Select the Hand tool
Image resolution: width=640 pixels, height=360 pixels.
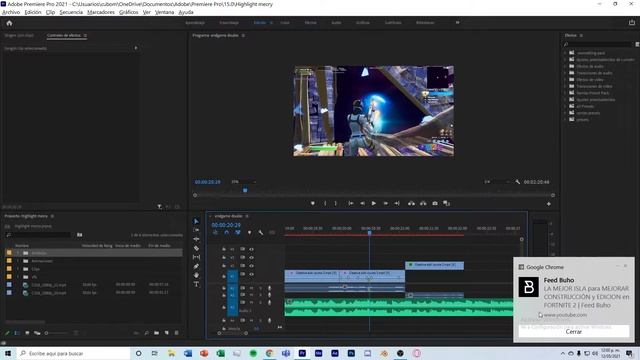coord(196,275)
